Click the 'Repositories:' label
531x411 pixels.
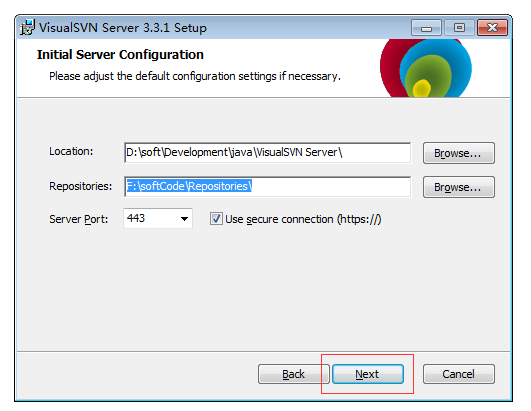pos(81,186)
